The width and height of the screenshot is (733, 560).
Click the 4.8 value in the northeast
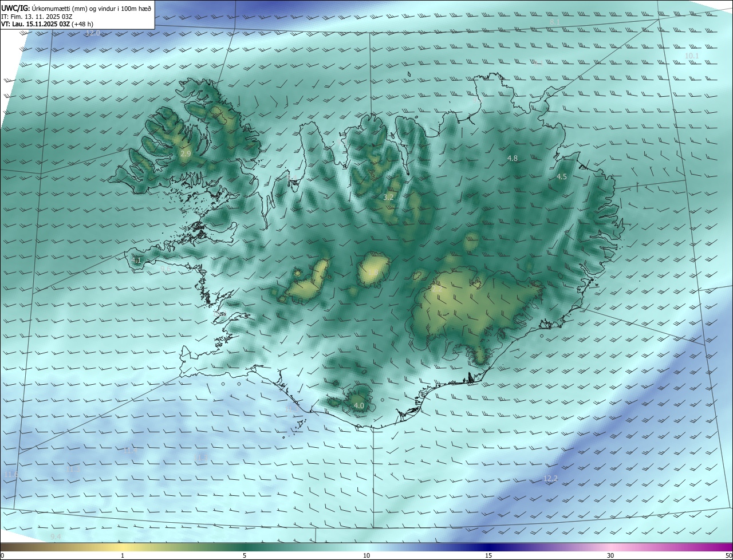coord(513,158)
